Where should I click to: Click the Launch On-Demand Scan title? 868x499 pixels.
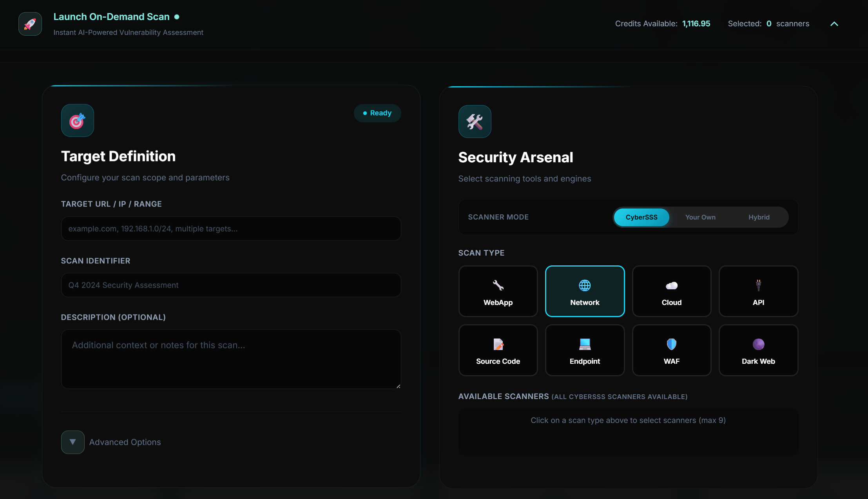click(x=111, y=17)
